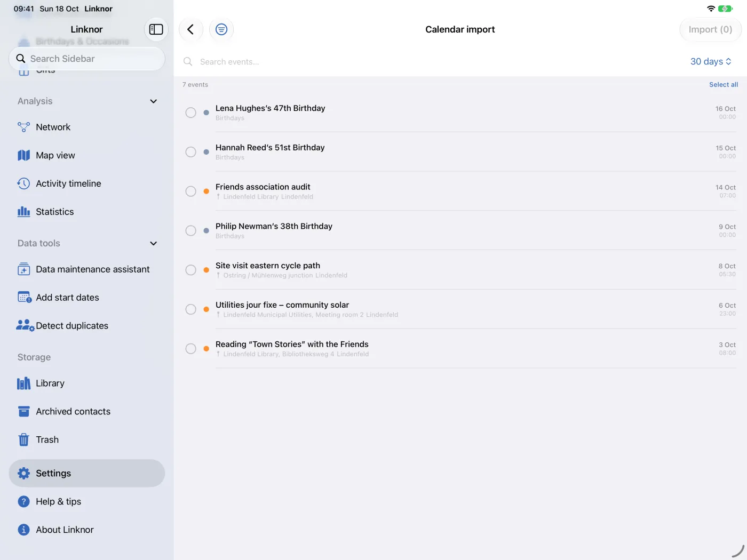The width and height of the screenshot is (747, 560).
Task: Toggle the sidebar visibility icon
Action: click(156, 29)
